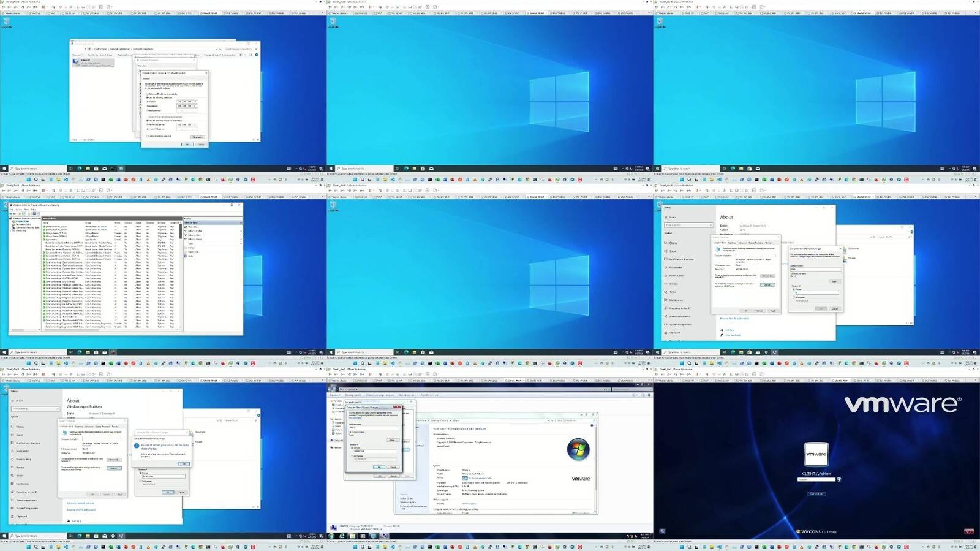980x551 pixels.
Task: Launch Internet Explorer from Windows 7 taskbar
Action: pyautogui.click(x=342, y=536)
